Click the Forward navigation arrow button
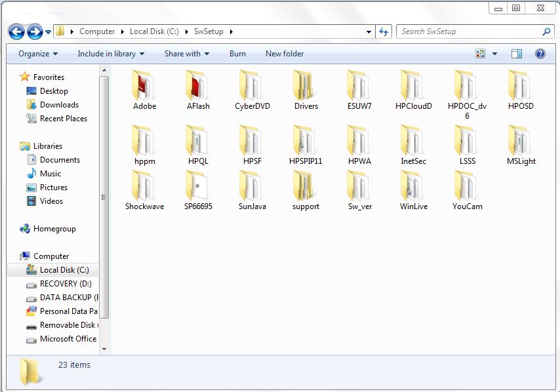This screenshot has width=560, height=392. [35, 31]
